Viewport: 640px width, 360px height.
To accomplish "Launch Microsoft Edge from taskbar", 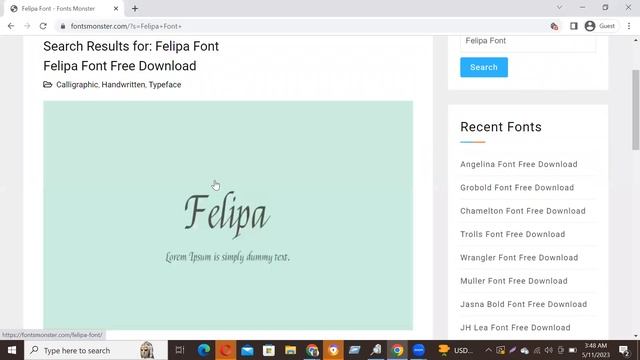I will [x=204, y=350].
